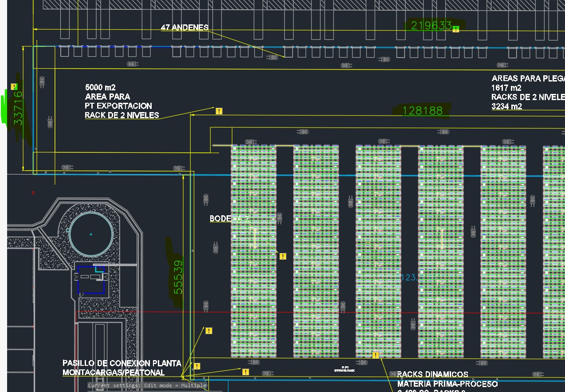
Task: Click the warning badge above RACKS DINAMICOS leader
Action: [376, 355]
